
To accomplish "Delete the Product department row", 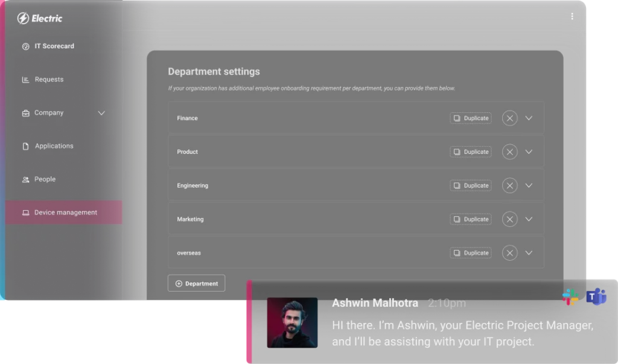I will click(x=510, y=152).
